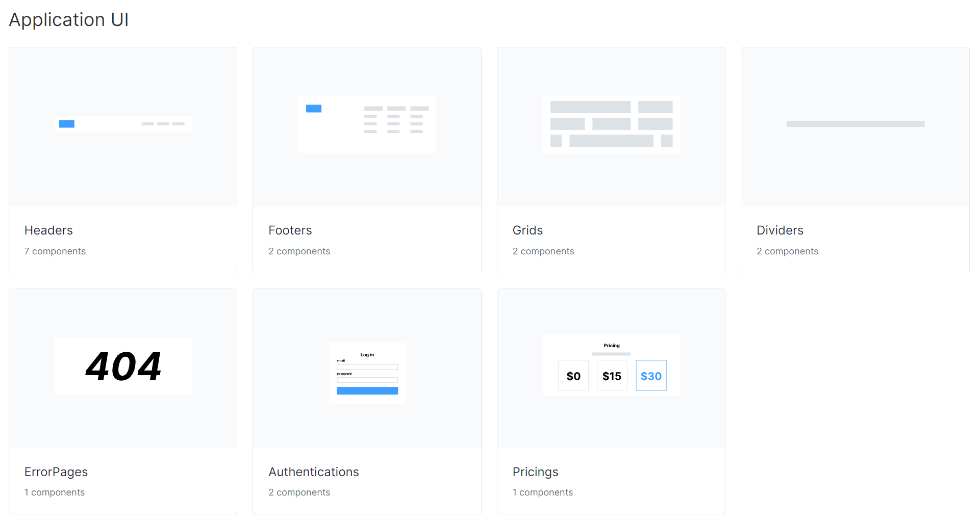Click the Pricings card title text
Image resolution: width=980 pixels, height=522 pixels.
pyautogui.click(x=535, y=472)
